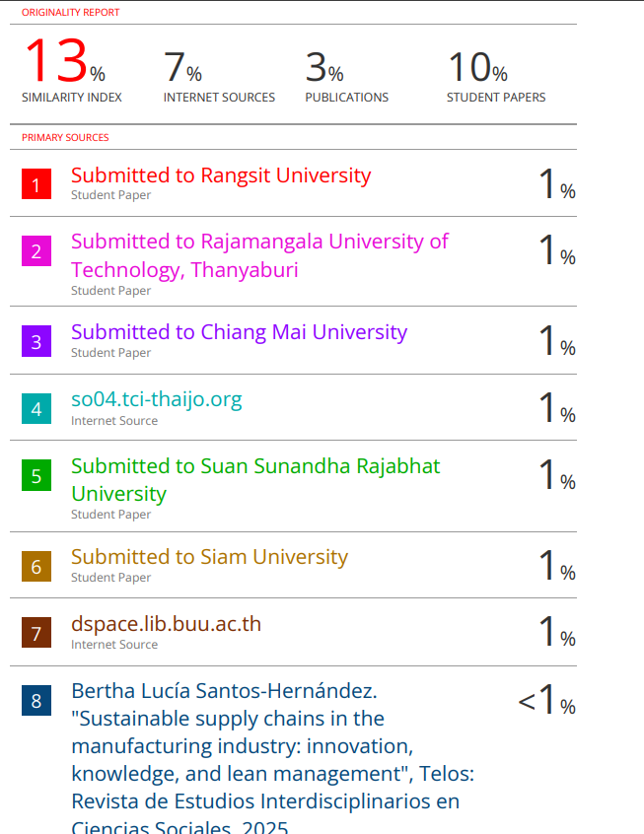Viewport: 644px width, 834px height.
Task: Click the brown-gold source number 6 badge
Action: coord(36,567)
